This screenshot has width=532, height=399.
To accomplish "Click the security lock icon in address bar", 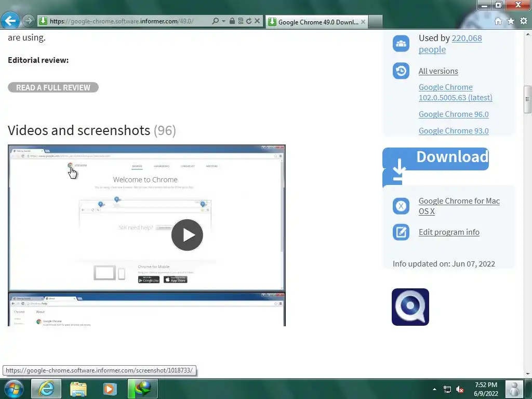I will [x=232, y=21].
